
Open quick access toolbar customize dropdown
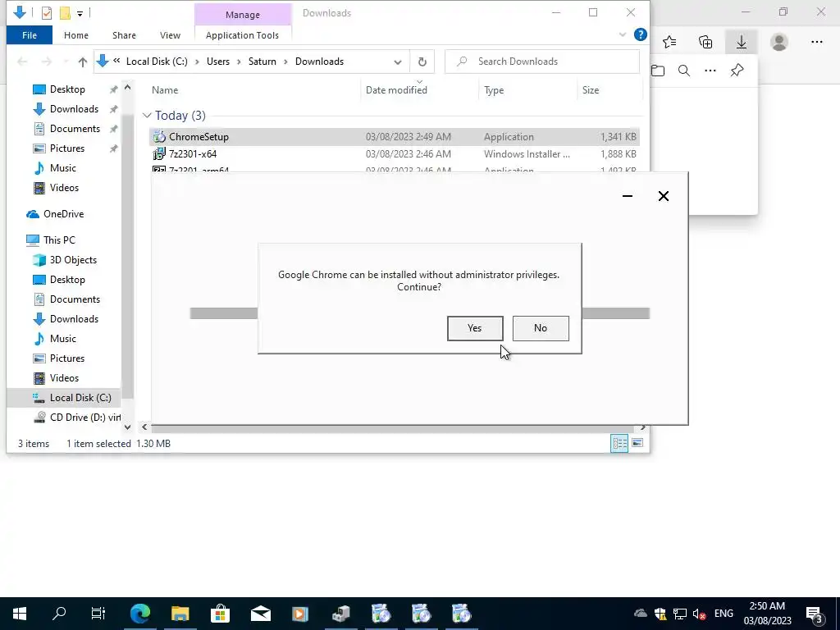point(80,13)
